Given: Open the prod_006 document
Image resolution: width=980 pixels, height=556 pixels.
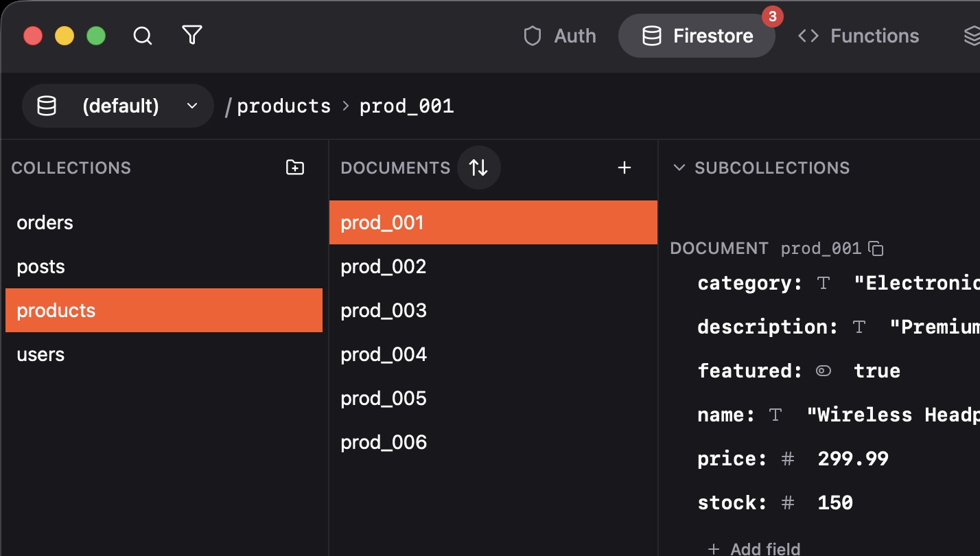Looking at the screenshot, I should [493, 442].
